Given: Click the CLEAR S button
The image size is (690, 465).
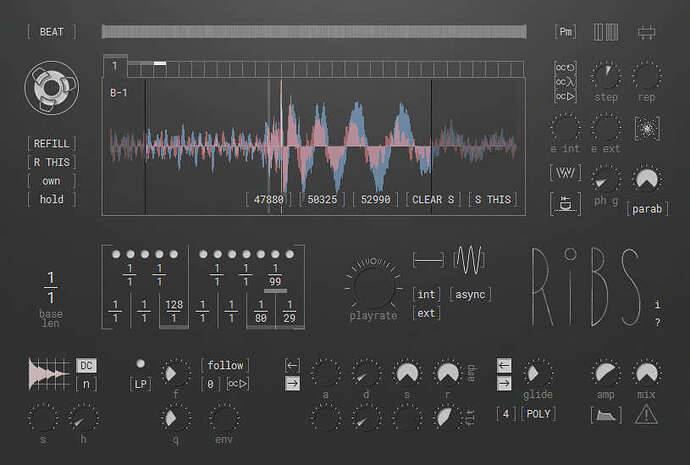Looking at the screenshot, I should tap(433, 199).
